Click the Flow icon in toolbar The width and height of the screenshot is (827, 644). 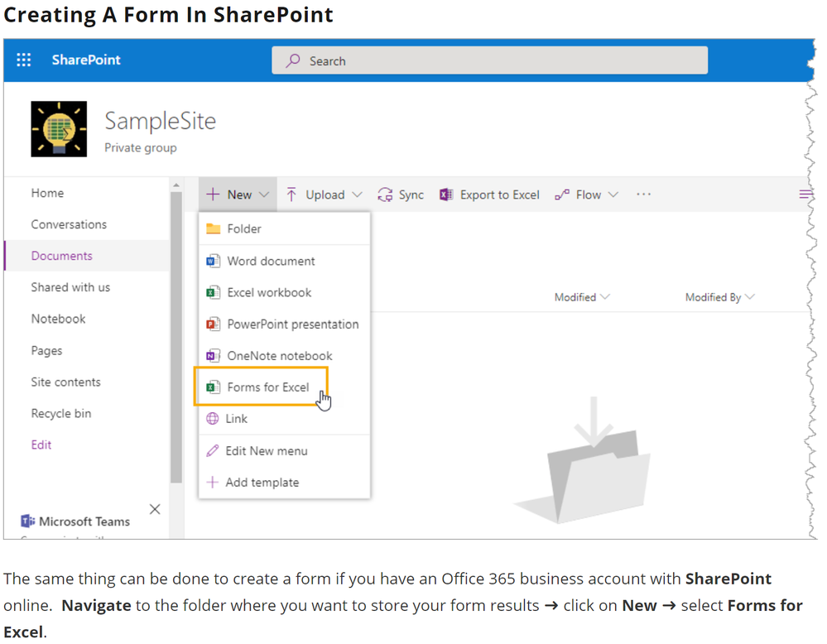click(562, 195)
